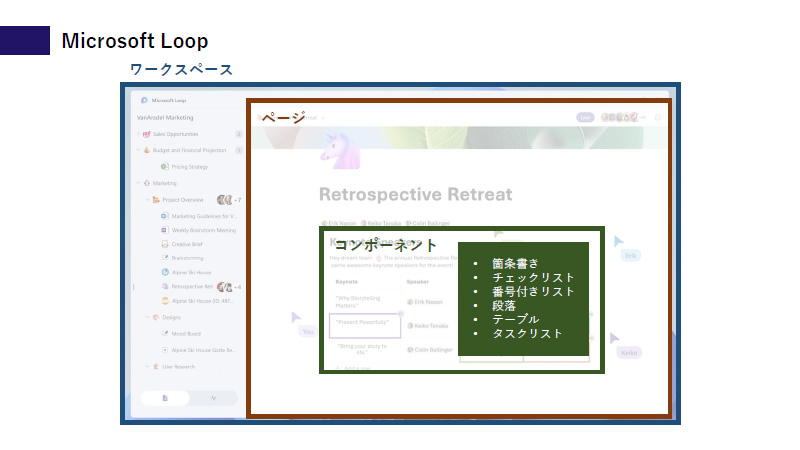Click the Project Overview folder icon

coord(156,199)
